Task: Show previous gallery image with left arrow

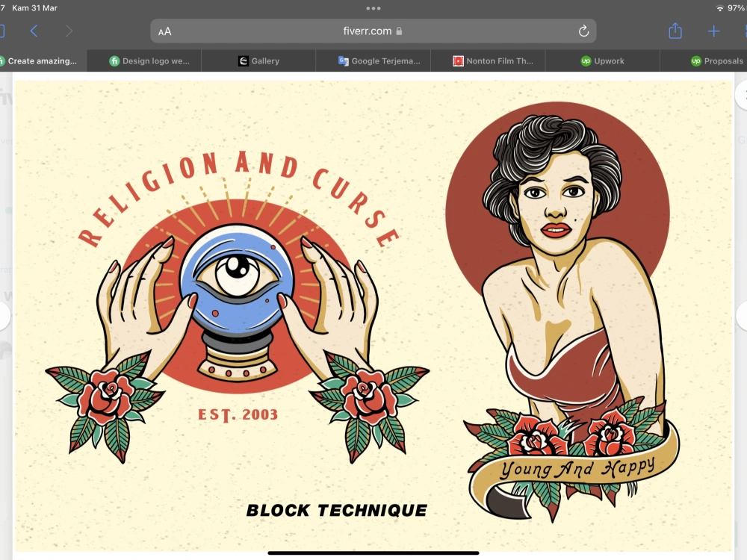Action: [x=4, y=315]
